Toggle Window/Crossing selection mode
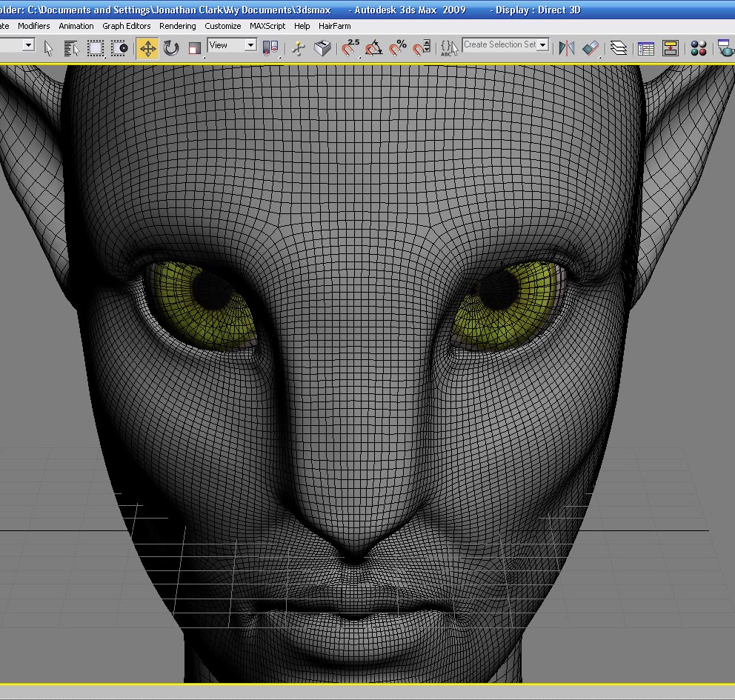Screen dimensions: 735x700 click(x=119, y=48)
